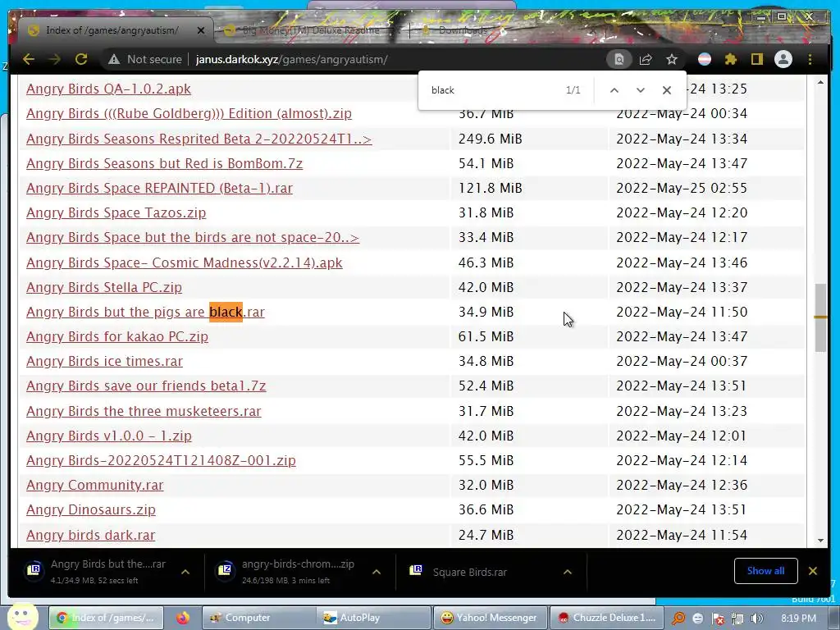Open Angry Birds Seasons but Red is BomBom.7z
Screen dimensions: 840x630
pos(164,163)
